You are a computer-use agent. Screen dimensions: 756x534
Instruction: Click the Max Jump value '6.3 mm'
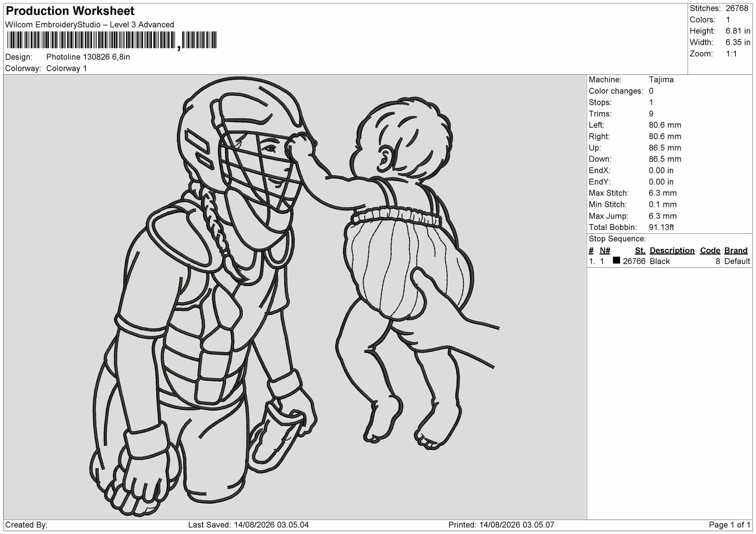(x=662, y=216)
